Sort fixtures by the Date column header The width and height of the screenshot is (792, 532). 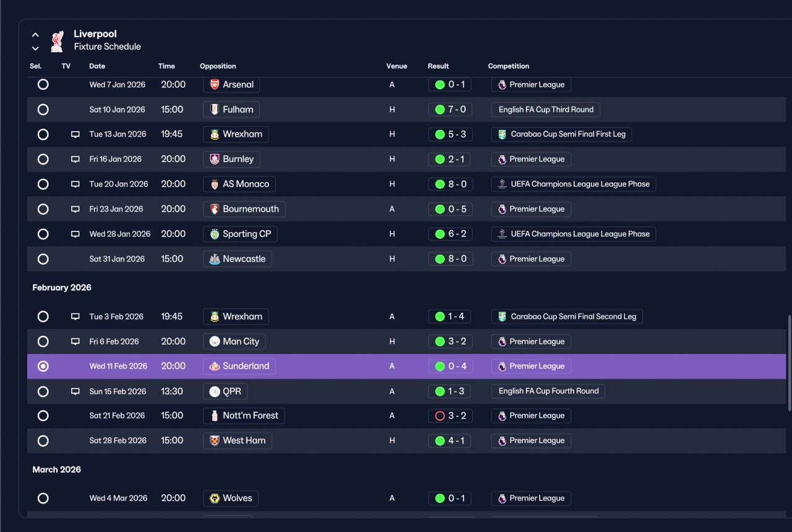pos(97,66)
